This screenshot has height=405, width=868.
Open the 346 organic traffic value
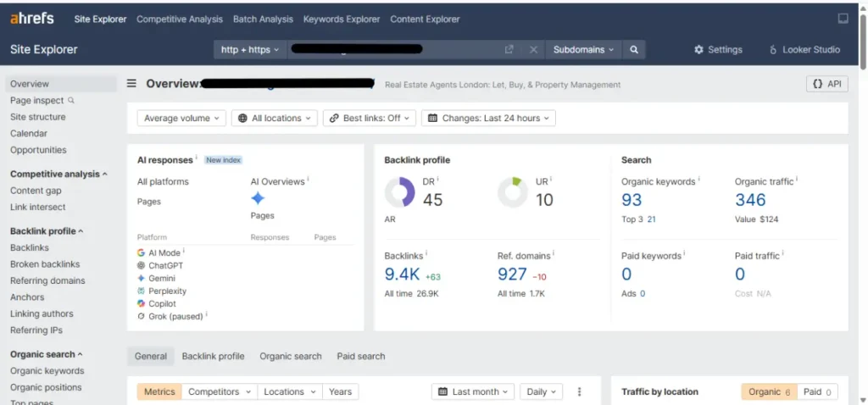pos(750,200)
